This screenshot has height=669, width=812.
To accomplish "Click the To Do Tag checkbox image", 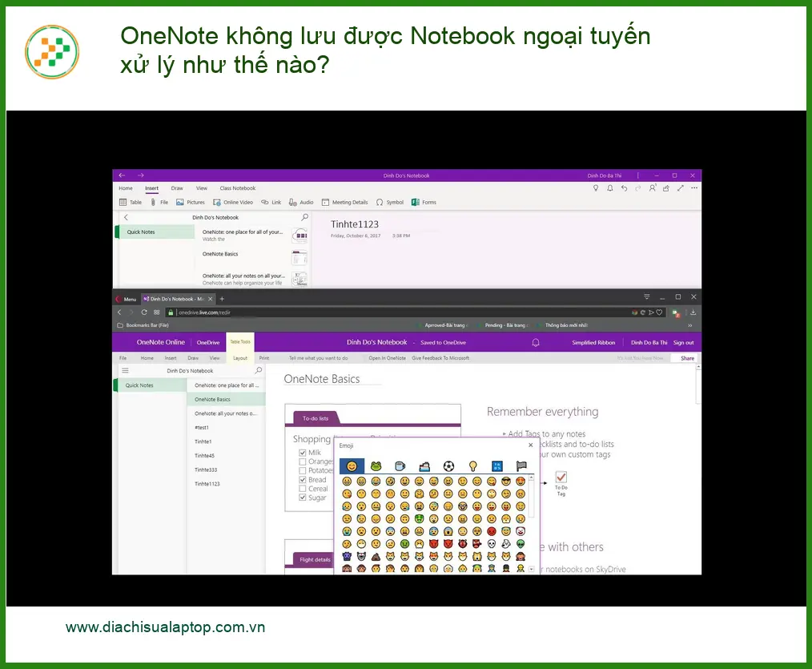I will (x=561, y=477).
